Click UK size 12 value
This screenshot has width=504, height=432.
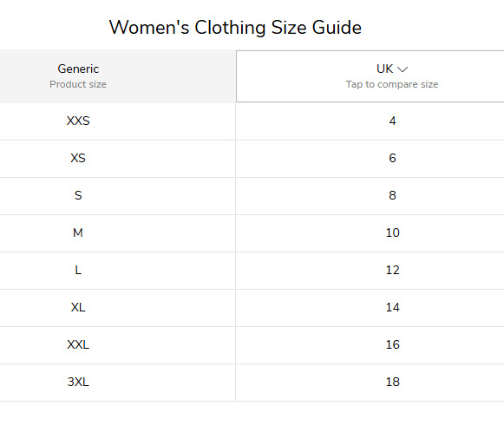pyautogui.click(x=392, y=270)
